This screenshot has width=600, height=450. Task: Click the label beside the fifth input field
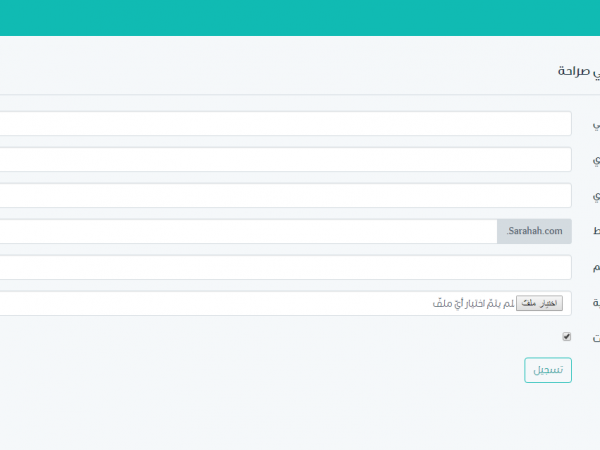click(596, 268)
